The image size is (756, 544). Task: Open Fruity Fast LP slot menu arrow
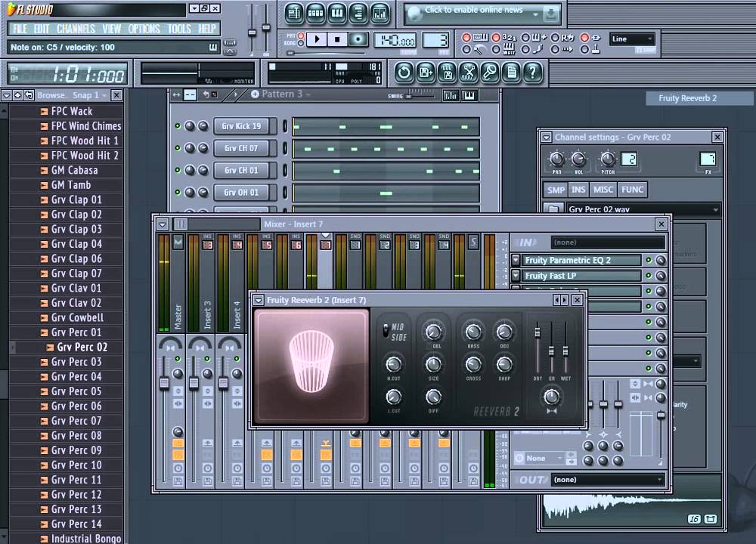[x=516, y=276]
